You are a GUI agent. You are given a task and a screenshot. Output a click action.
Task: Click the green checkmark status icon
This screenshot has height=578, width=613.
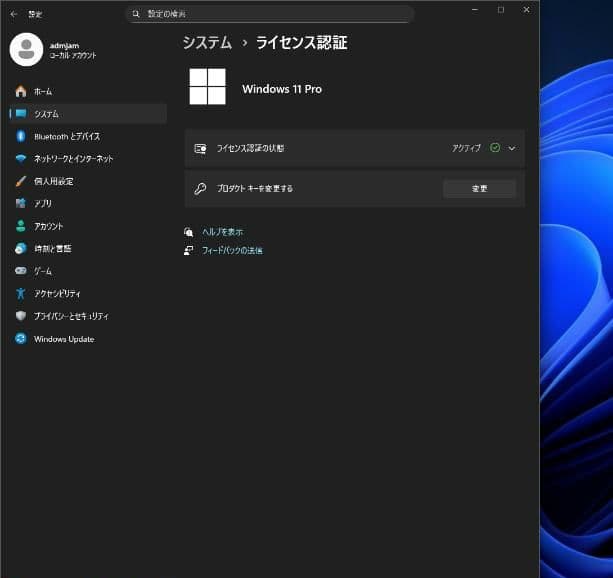[495, 147]
